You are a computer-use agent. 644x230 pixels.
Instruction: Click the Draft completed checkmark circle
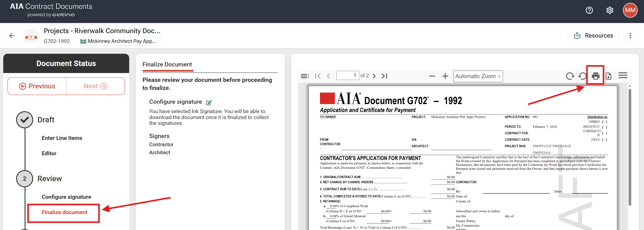pyautogui.click(x=24, y=120)
